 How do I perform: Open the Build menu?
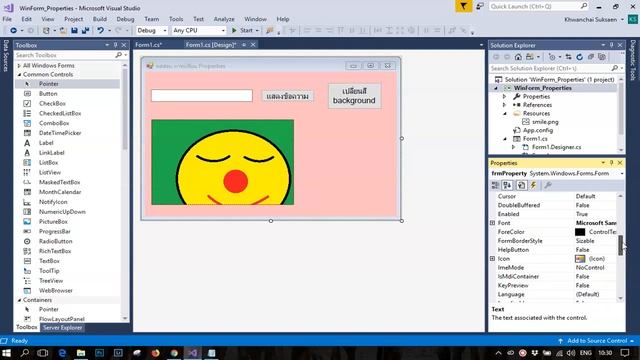[x=100, y=19]
